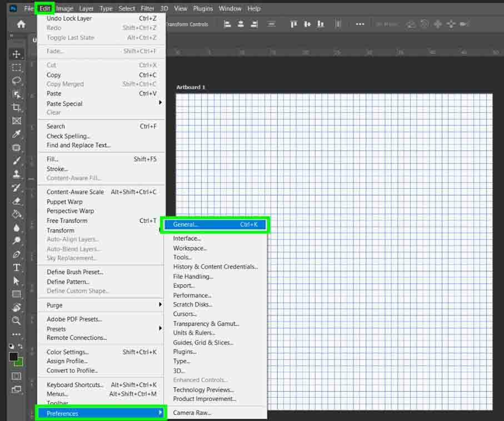Select the Eyedropper tool
504x421 pixels.
pos(17,134)
